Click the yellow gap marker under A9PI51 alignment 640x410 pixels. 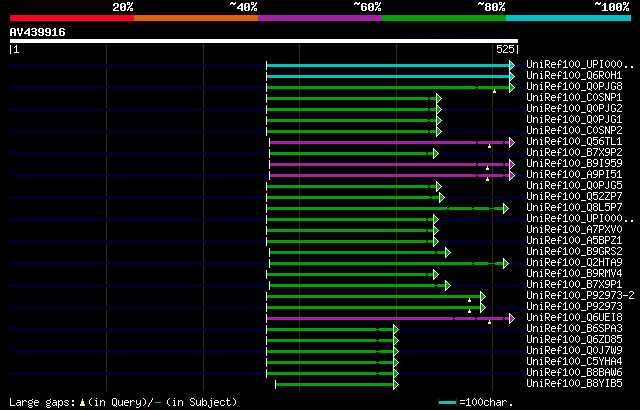click(x=487, y=179)
